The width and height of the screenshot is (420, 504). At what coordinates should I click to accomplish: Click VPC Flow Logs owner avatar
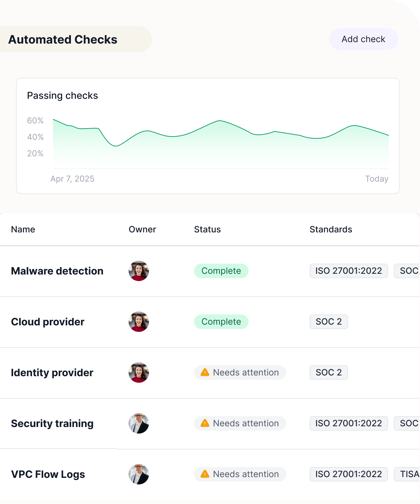(x=139, y=474)
